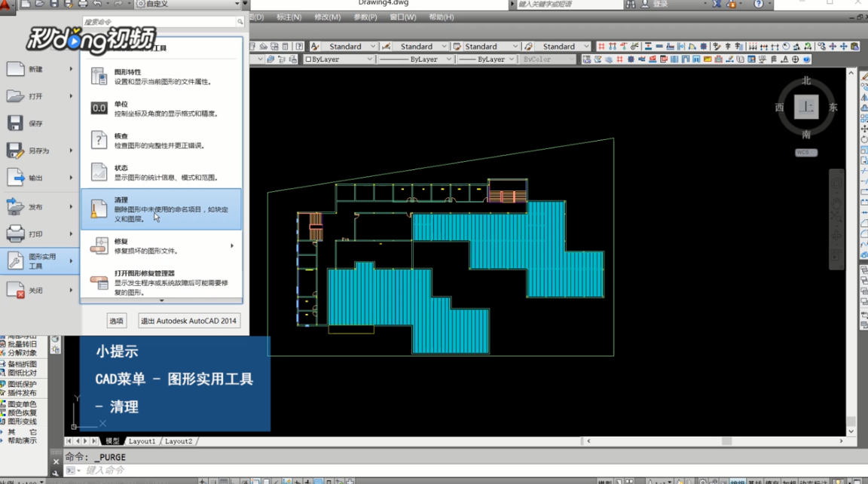Image resolution: width=868 pixels, height=484 pixels.
Task: Switch to the Layout2 tab
Action: (179, 441)
